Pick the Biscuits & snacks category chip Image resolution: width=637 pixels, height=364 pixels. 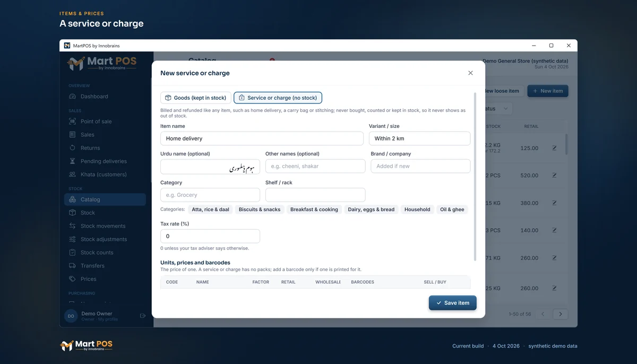(x=260, y=210)
